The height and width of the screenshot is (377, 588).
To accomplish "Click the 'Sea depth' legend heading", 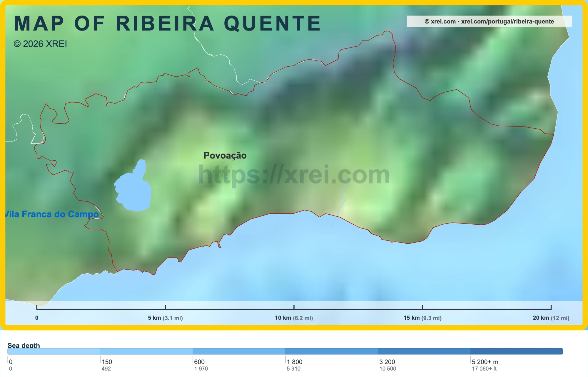I will (24, 345).
